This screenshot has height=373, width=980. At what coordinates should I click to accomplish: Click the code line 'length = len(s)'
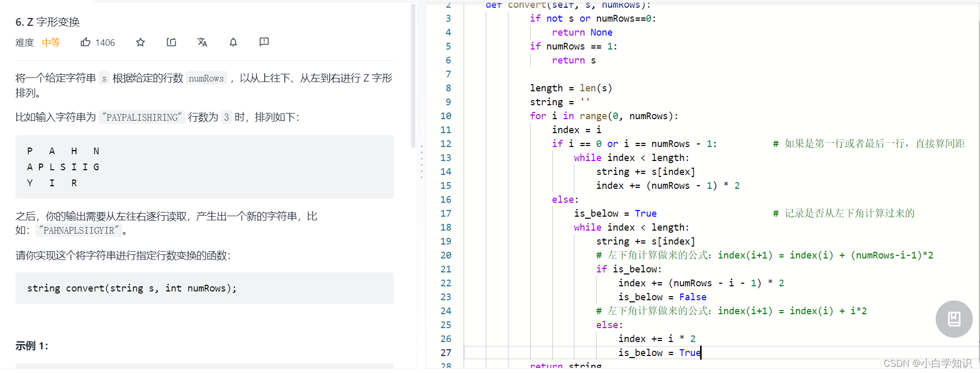pyautogui.click(x=571, y=88)
